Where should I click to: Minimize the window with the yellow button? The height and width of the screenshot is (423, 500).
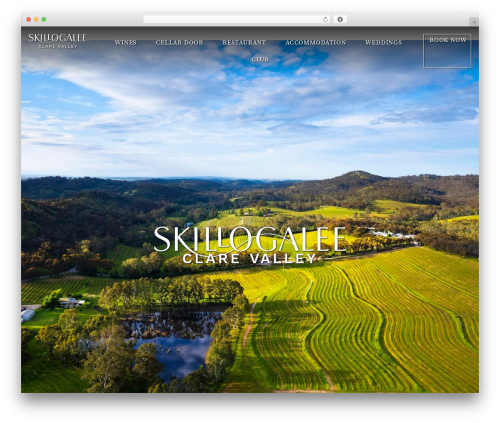[x=36, y=19]
